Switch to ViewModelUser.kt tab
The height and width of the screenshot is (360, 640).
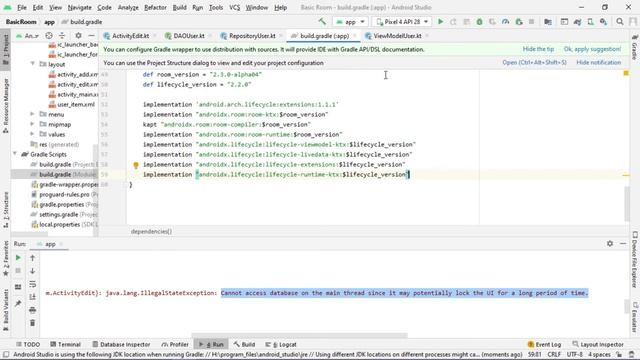point(397,36)
